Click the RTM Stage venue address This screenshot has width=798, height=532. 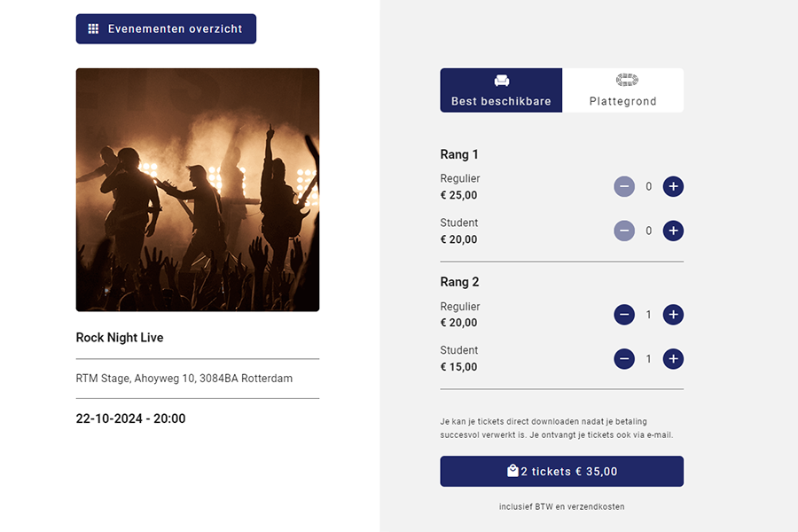(x=184, y=379)
